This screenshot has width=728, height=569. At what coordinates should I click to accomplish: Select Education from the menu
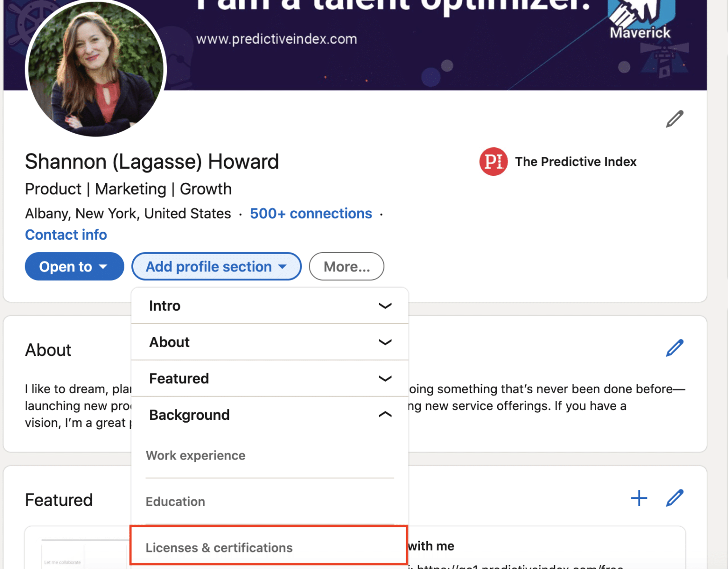(175, 501)
